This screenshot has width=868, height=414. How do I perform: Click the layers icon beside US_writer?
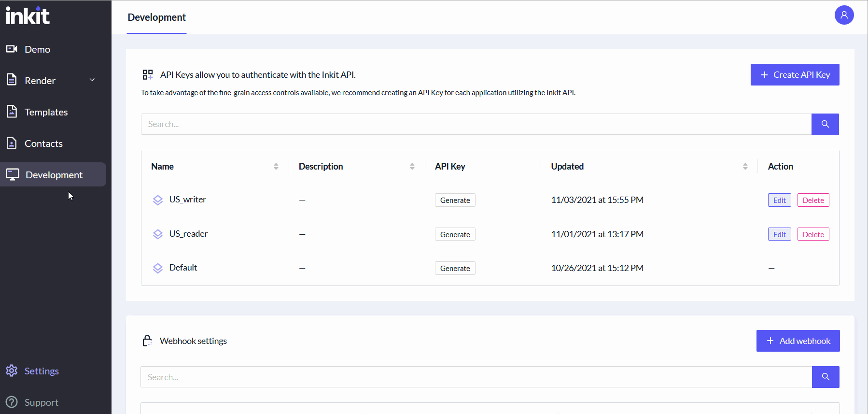click(158, 200)
